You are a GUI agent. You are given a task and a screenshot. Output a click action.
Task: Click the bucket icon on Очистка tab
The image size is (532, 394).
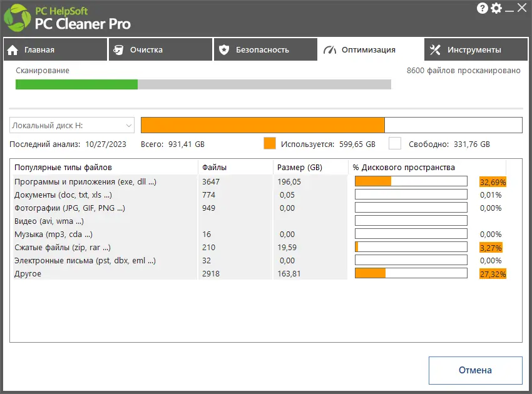(x=118, y=50)
